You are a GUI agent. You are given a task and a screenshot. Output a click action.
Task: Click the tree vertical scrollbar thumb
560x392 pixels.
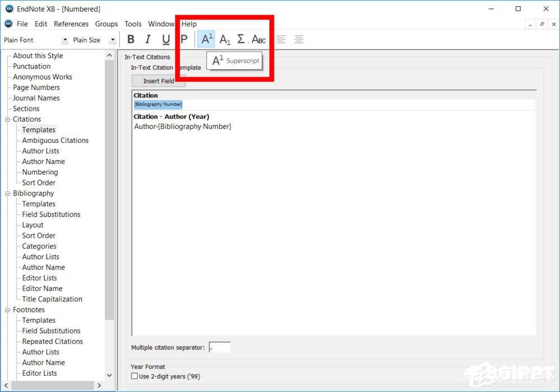pyautogui.click(x=109, y=190)
